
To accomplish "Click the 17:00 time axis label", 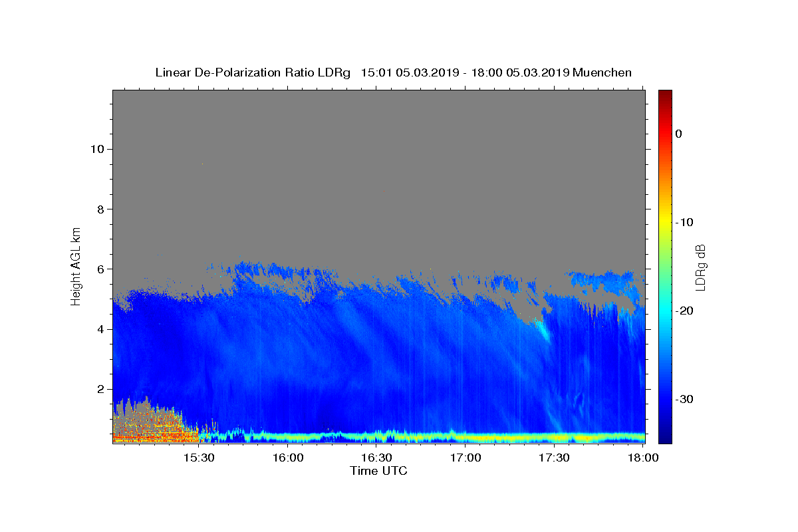I will pos(465,458).
